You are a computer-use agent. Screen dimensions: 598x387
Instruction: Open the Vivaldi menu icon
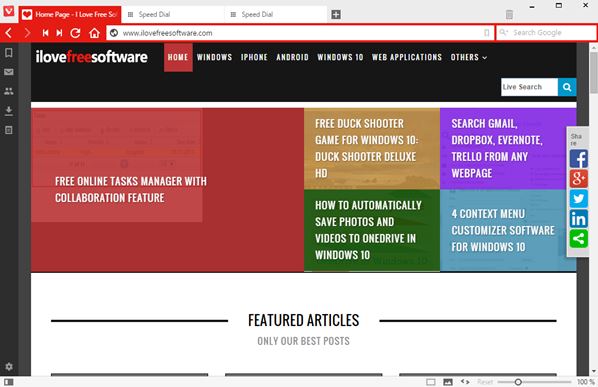point(8,11)
